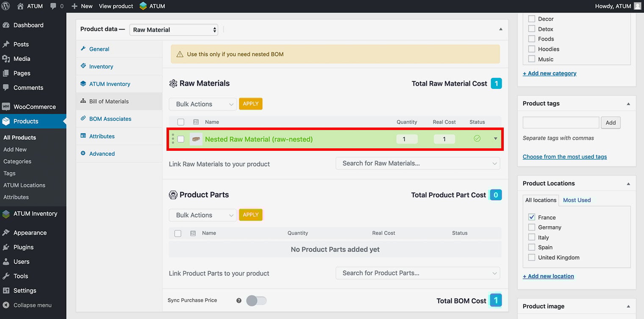Open the Product data type Raw Material dropdown
Image resolution: width=644 pixels, height=319 pixels.
point(174,30)
